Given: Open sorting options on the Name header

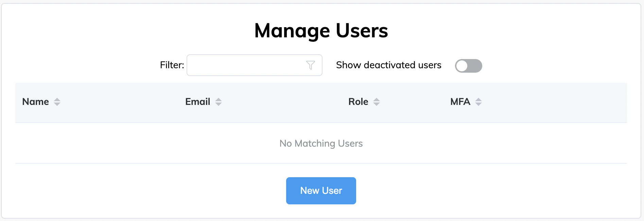Looking at the screenshot, I should pyautogui.click(x=57, y=102).
